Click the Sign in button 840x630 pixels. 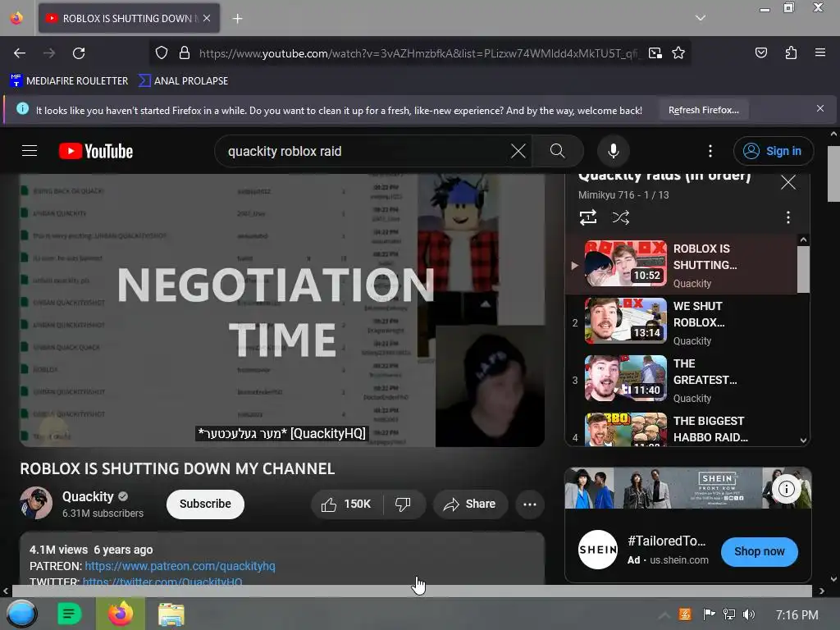tap(773, 151)
